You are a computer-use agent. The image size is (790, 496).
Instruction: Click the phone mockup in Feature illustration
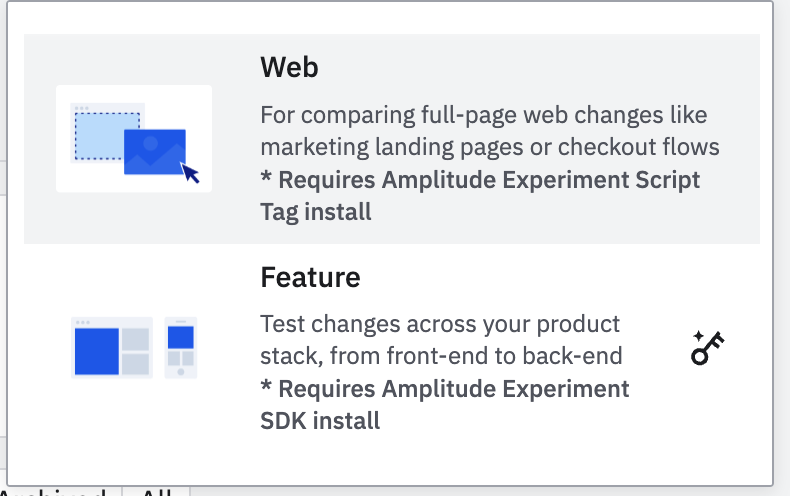[x=181, y=348]
